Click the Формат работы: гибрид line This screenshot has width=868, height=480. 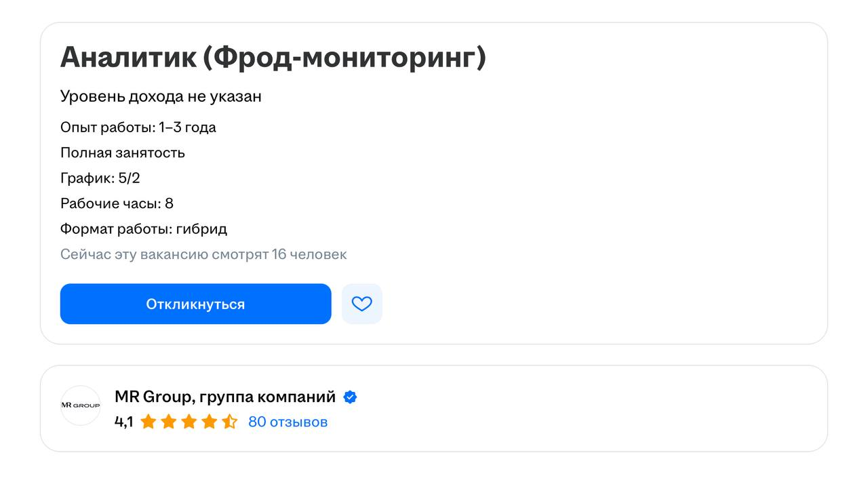tap(144, 229)
